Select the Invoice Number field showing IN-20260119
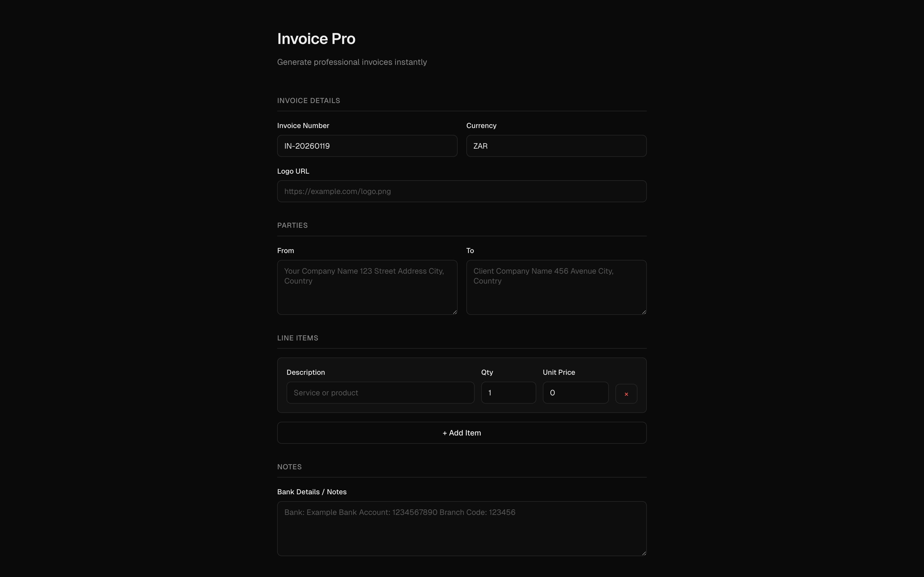The height and width of the screenshot is (577, 924). [367, 146]
